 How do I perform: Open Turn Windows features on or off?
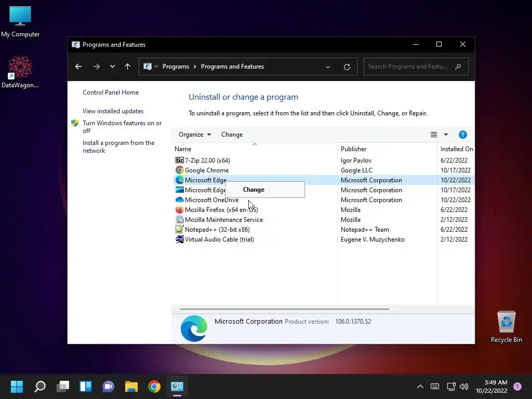click(x=122, y=127)
